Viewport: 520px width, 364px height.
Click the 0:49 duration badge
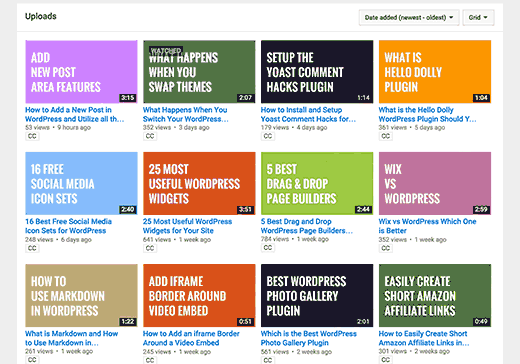tap(481, 321)
